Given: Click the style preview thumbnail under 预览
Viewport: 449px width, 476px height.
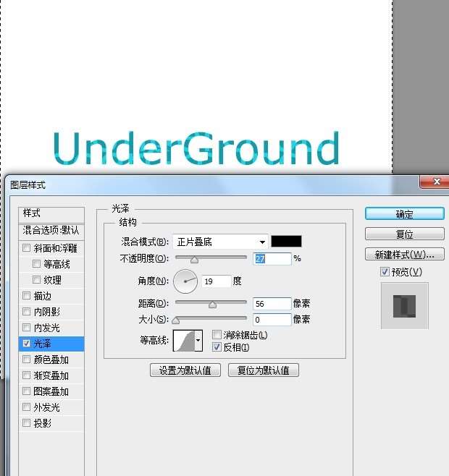Looking at the screenshot, I should [x=405, y=305].
